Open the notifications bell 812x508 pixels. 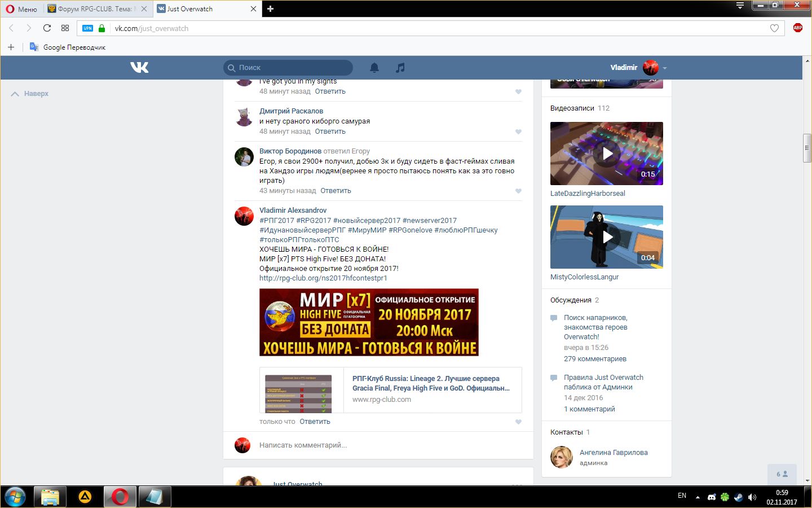(x=374, y=68)
